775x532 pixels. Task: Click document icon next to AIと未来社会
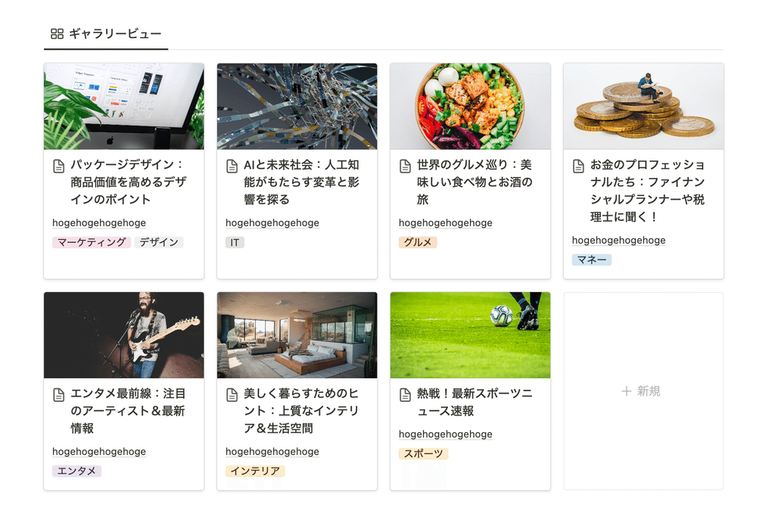(232, 166)
